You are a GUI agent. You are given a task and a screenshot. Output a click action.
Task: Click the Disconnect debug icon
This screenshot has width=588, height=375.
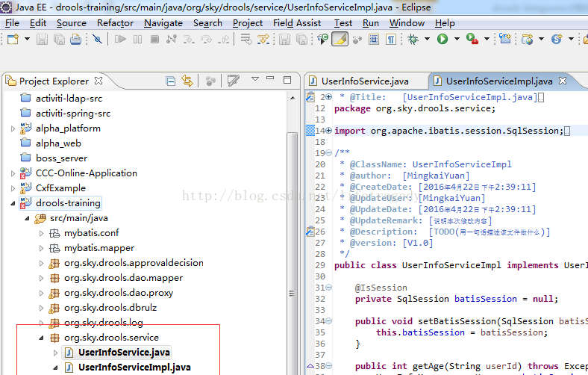172,39
